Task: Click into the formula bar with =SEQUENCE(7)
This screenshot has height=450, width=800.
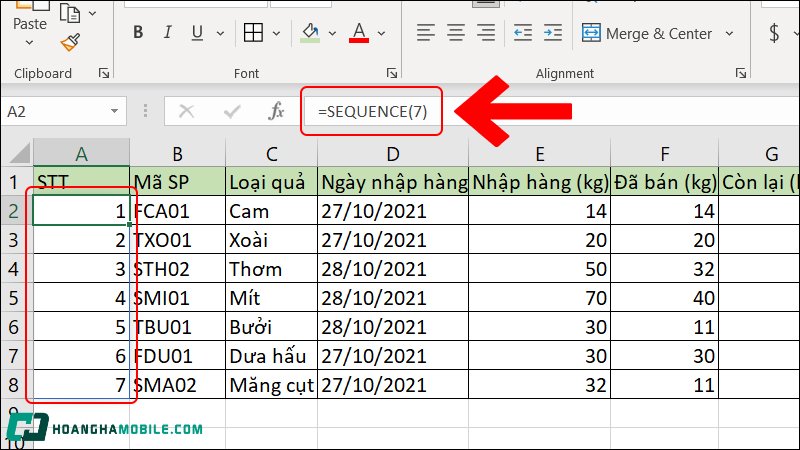Action: (x=551, y=111)
